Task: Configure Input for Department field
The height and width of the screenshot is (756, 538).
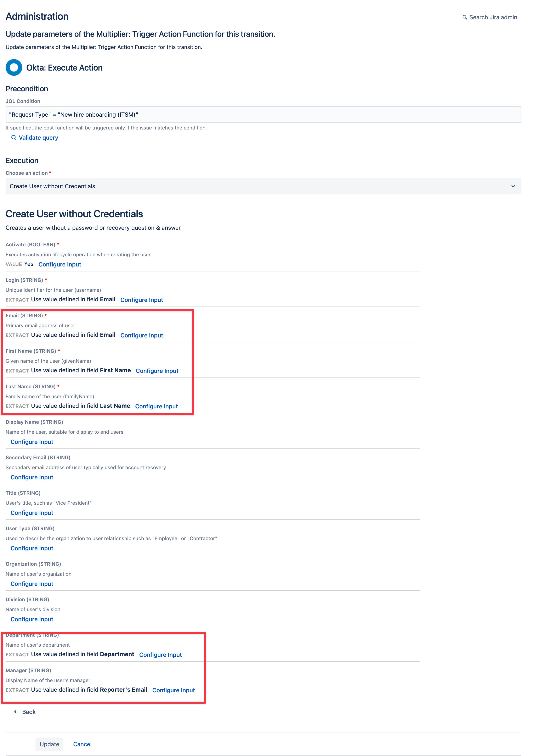Action: pyautogui.click(x=160, y=655)
